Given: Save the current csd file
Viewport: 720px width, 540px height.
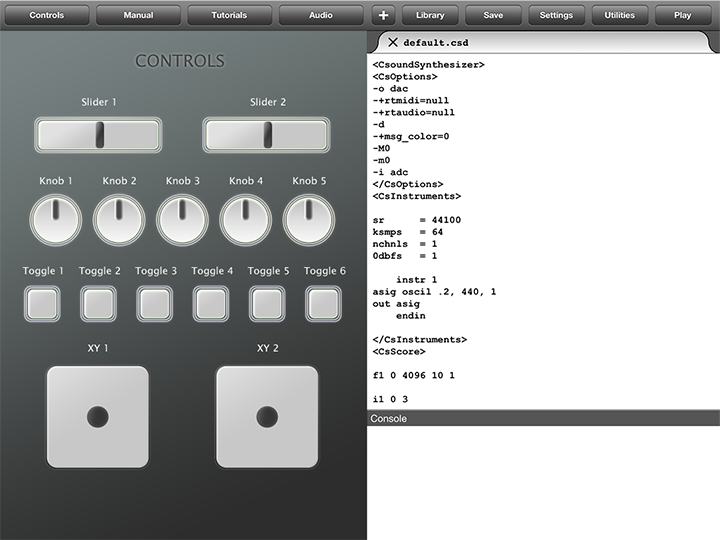Looking at the screenshot, I should tap(493, 15).
